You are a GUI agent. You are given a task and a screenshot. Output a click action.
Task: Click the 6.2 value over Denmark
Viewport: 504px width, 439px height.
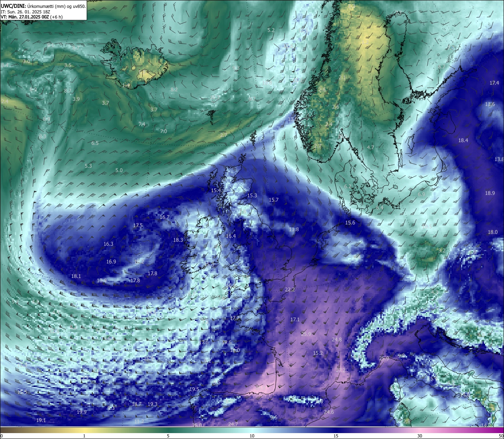pyautogui.click(x=348, y=186)
